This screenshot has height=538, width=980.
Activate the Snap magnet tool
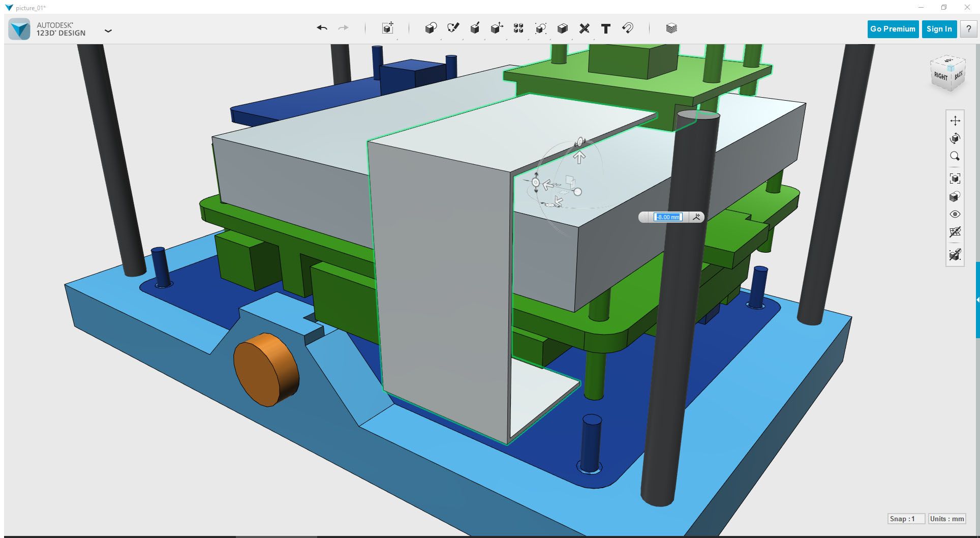coord(627,29)
